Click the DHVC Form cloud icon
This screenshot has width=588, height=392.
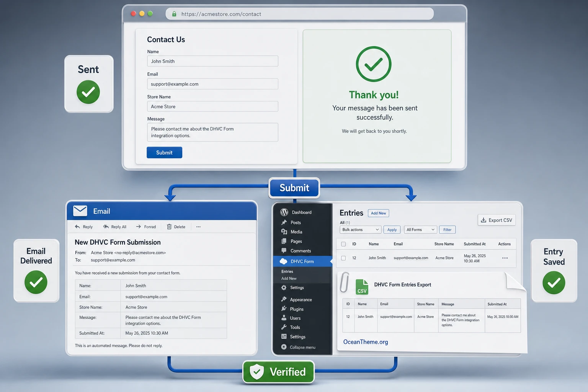[284, 261]
